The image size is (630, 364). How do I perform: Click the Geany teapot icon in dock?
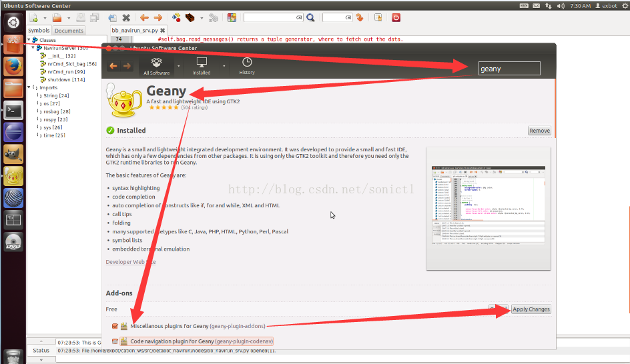tap(13, 176)
